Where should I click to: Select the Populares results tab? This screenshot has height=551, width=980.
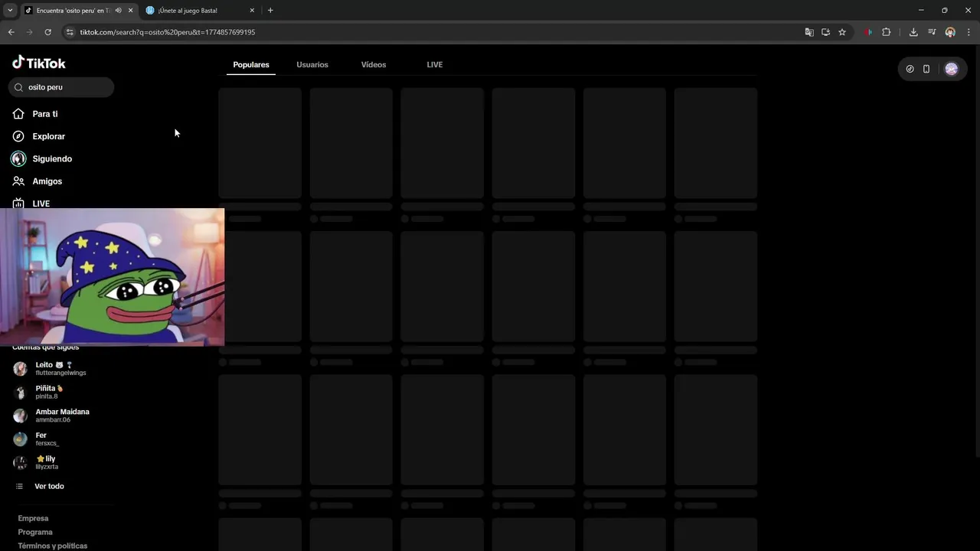pos(251,65)
